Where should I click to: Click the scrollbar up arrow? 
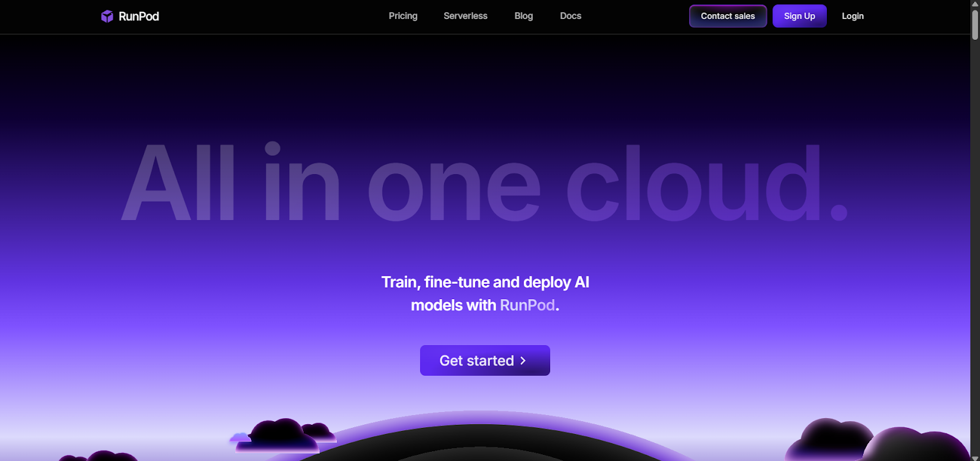pos(975,4)
